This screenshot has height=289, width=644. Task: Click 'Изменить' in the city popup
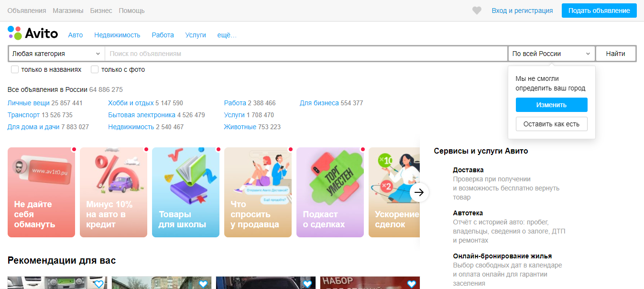[x=552, y=105]
